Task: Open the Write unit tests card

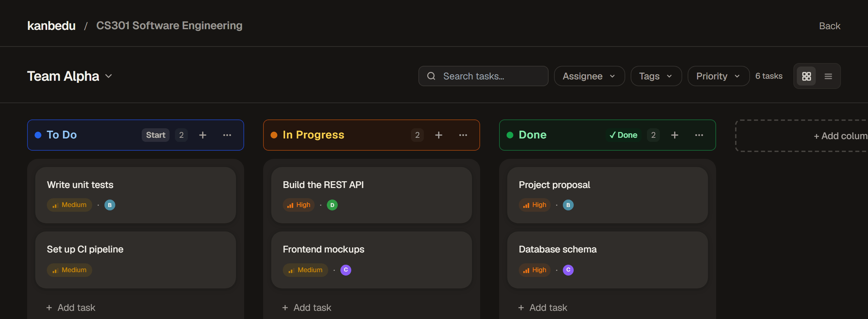Action: (136, 195)
